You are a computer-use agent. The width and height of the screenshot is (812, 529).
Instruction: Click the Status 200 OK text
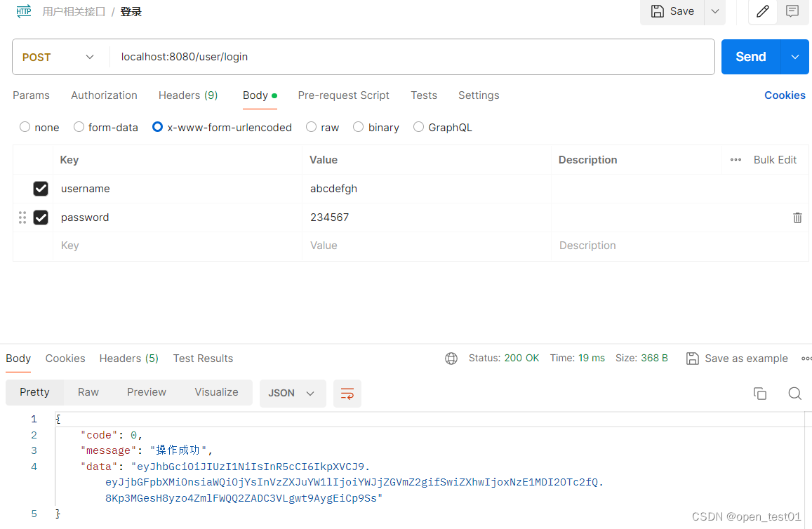[x=504, y=359]
